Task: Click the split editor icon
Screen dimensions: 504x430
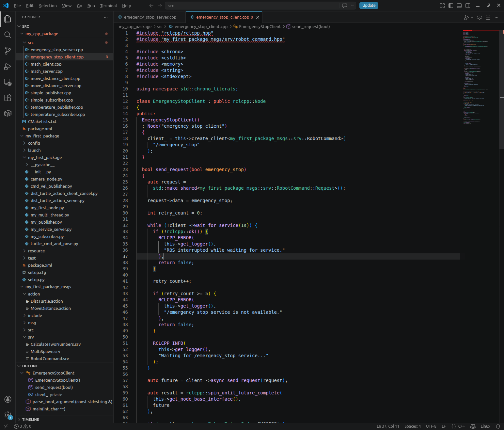Action: coord(488,17)
